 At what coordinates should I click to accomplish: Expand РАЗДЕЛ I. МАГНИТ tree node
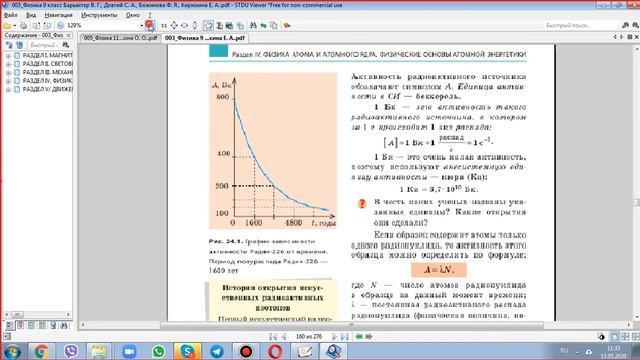point(8,55)
